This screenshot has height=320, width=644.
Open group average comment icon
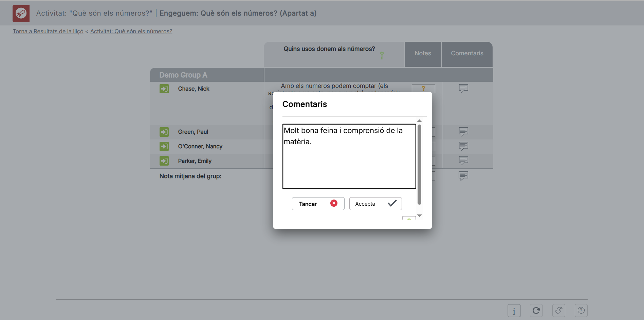point(463,176)
